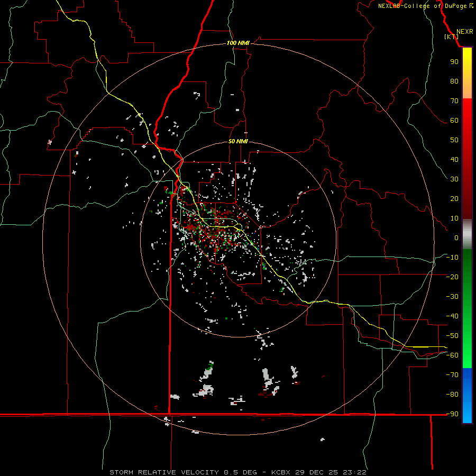Click the positive "70" scale value
476x476 pixels.
454,101
